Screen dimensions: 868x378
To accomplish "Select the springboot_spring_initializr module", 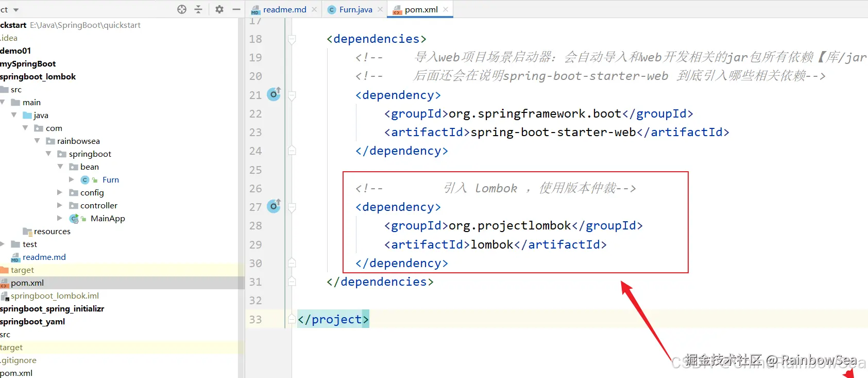I will point(52,308).
